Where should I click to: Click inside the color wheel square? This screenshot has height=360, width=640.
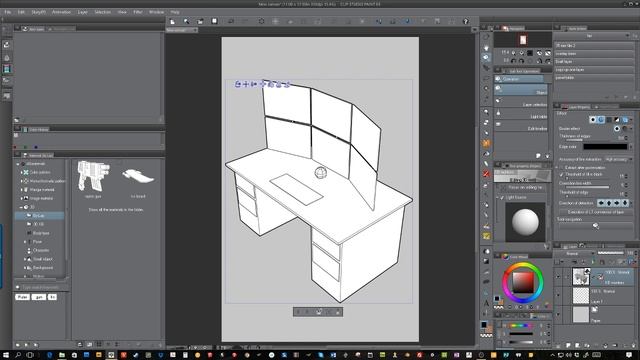click(523, 282)
